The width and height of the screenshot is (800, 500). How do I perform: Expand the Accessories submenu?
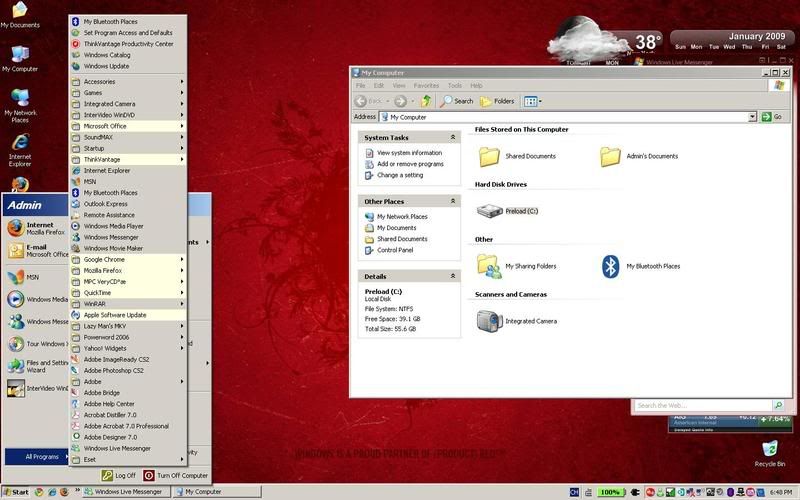pyautogui.click(x=128, y=82)
